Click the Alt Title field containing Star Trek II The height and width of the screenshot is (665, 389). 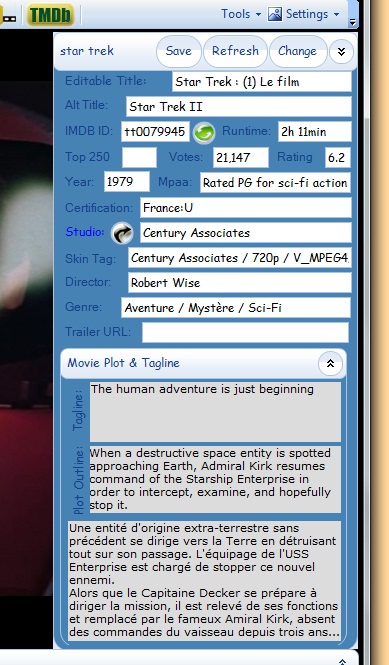(x=239, y=106)
